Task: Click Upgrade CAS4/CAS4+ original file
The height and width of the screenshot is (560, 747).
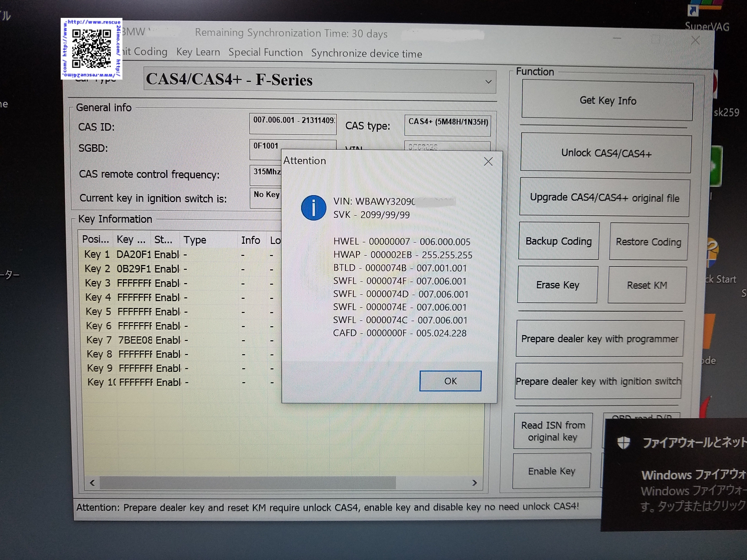Action: coord(605,198)
